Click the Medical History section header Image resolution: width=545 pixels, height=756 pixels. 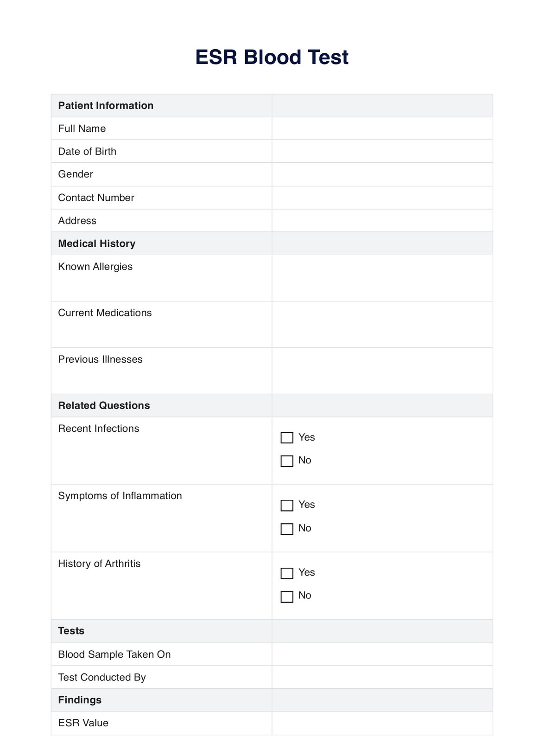(x=97, y=243)
